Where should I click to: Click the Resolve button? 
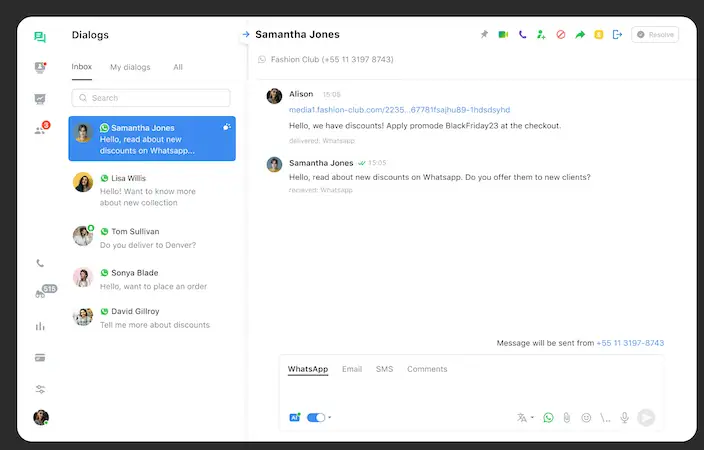pyautogui.click(x=655, y=35)
